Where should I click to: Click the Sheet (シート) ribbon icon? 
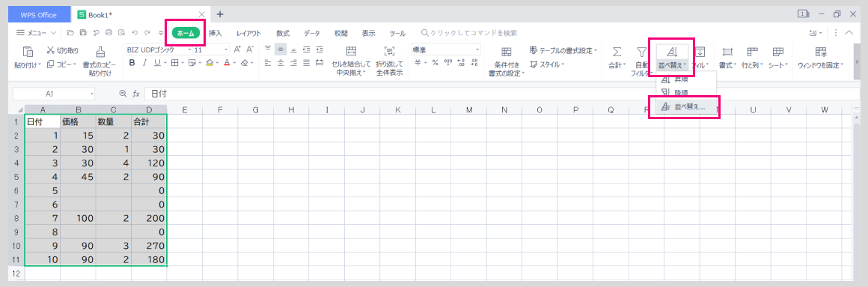[778, 52]
